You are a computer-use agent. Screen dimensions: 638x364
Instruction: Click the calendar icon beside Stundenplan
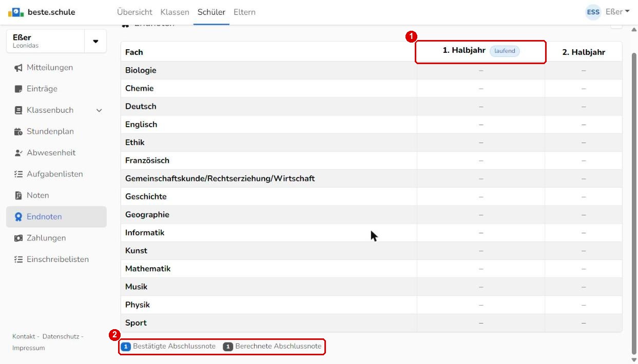pos(18,132)
